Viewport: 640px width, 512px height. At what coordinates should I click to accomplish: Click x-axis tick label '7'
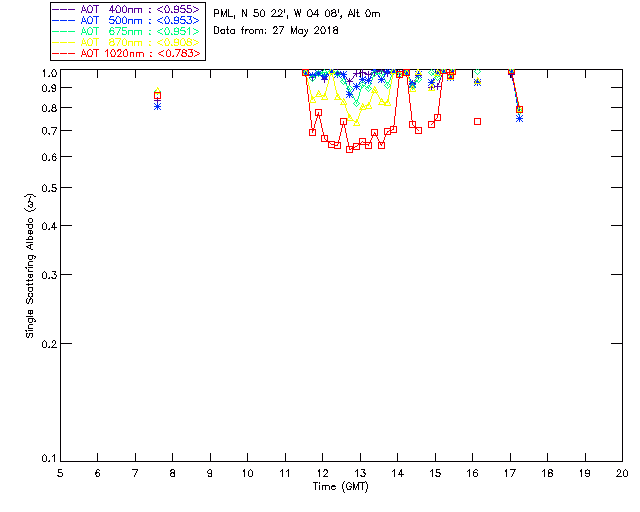(135, 473)
